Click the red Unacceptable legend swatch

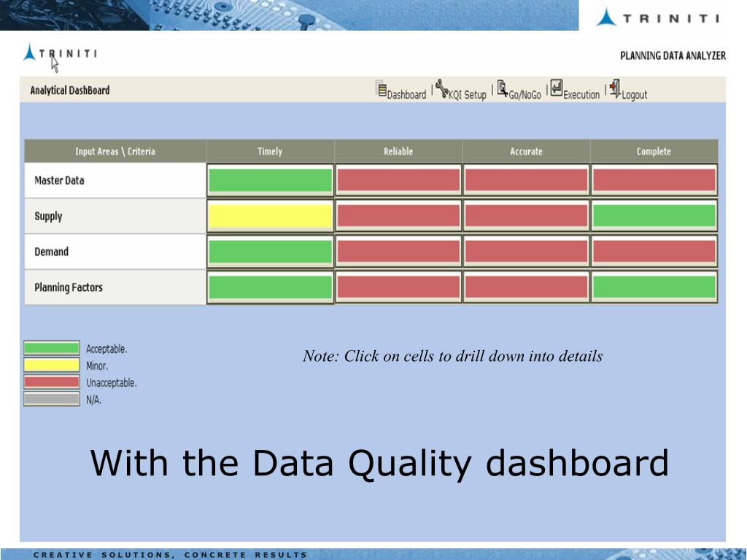[x=52, y=382]
